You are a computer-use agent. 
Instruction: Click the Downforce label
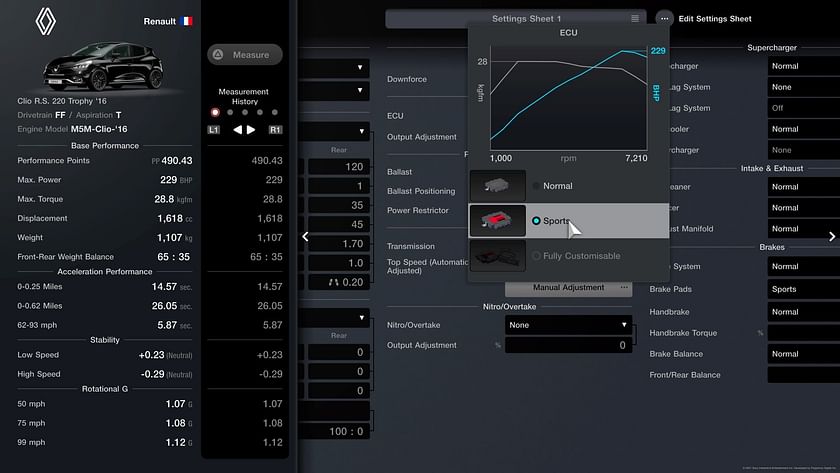407,79
